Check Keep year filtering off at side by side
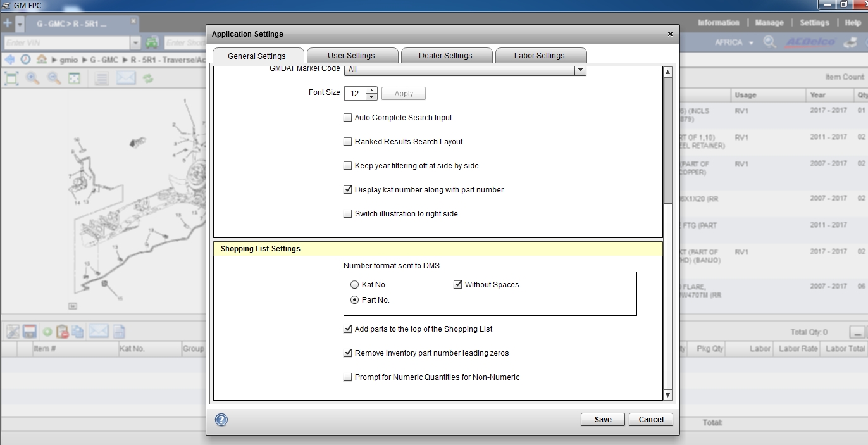868x445 pixels. pyautogui.click(x=347, y=166)
